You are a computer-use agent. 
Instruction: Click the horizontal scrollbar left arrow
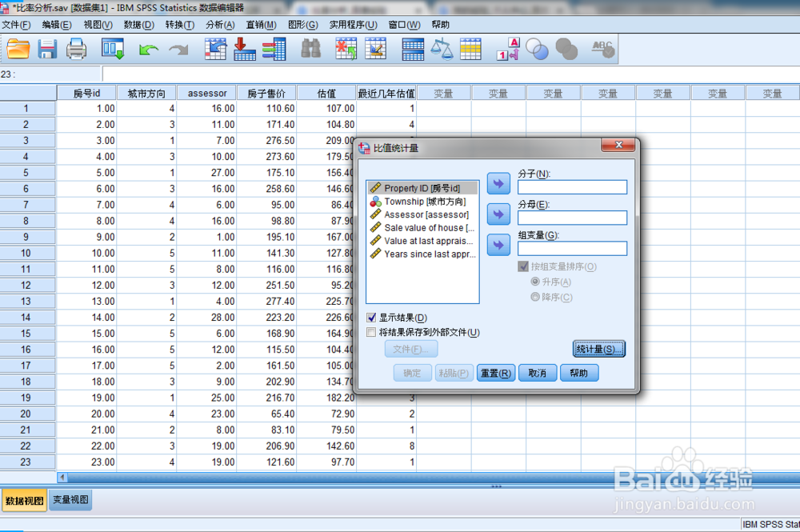coord(62,478)
